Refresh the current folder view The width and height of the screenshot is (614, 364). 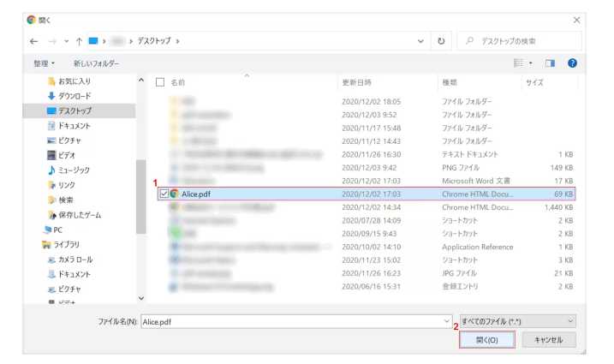441,40
